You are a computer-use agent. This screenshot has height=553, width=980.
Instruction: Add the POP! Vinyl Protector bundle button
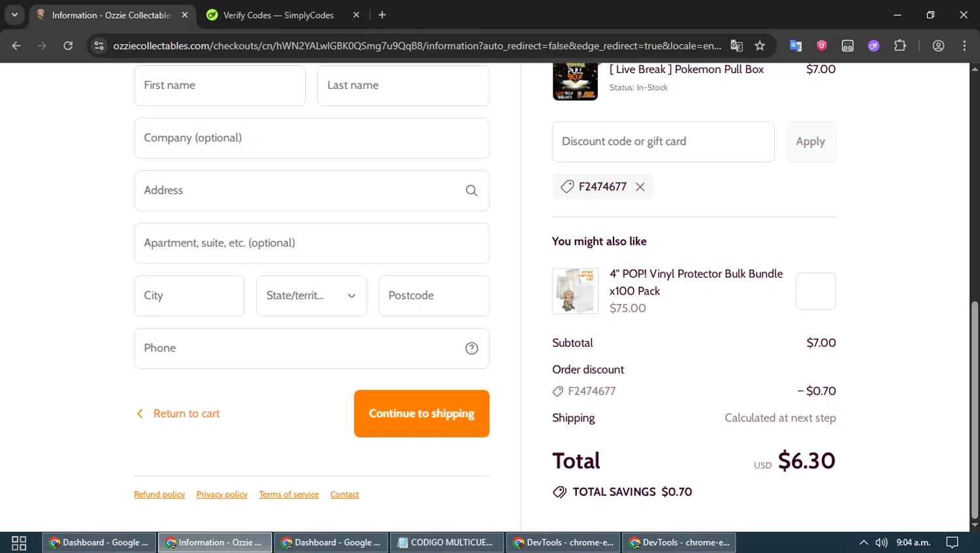coord(815,291)
